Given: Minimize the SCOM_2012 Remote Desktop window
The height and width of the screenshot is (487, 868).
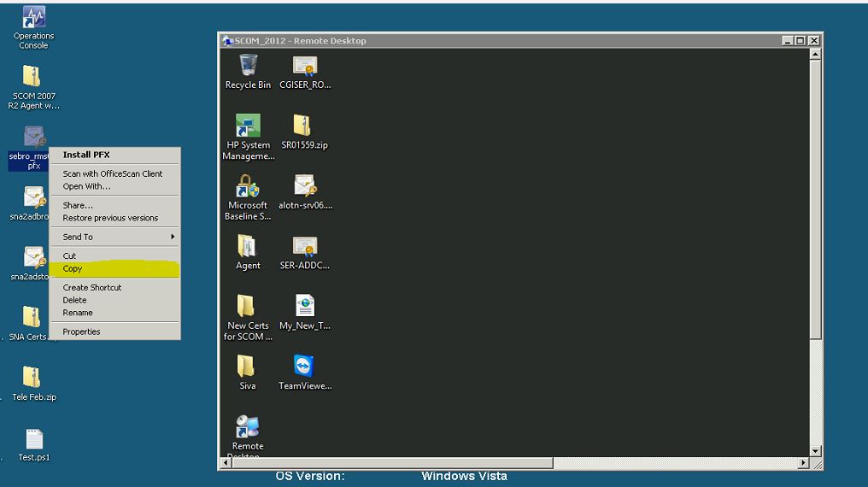Looking at the screenshot, I should (x=788, y=40).
